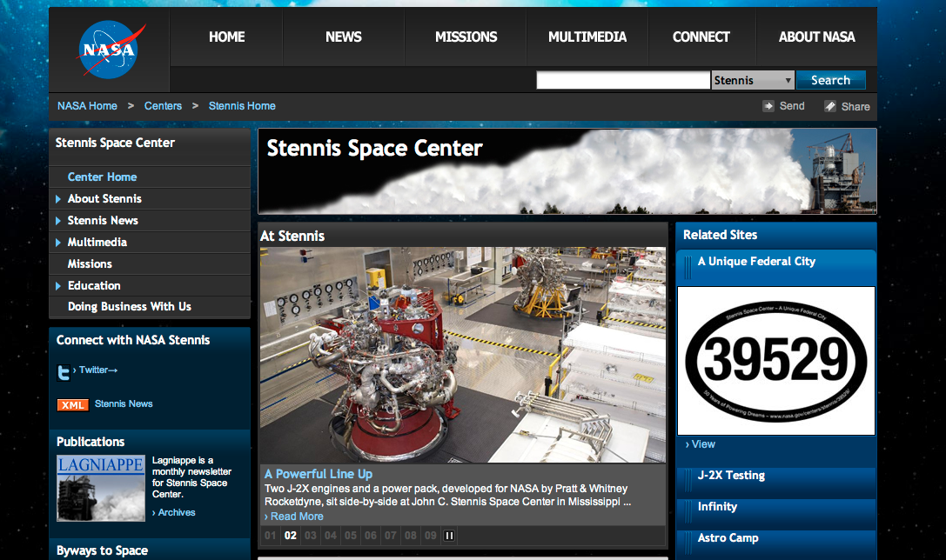Select Center Home in the sidebar
Screen dimensions: 946x560
coord(102,177)
